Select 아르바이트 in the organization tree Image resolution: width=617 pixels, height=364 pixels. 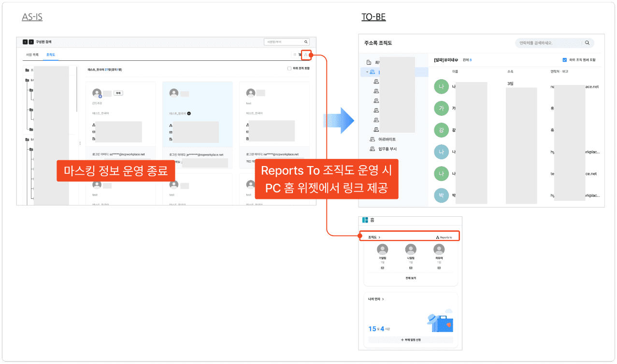click(387, 140)
